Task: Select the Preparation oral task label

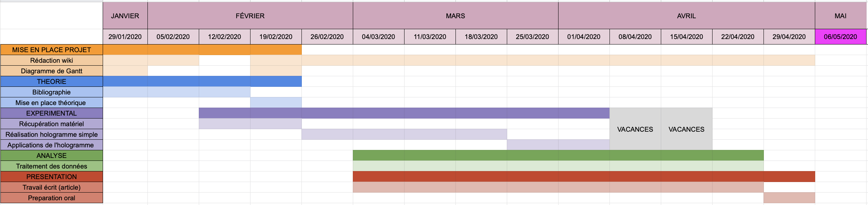Action: pos(51,198)
